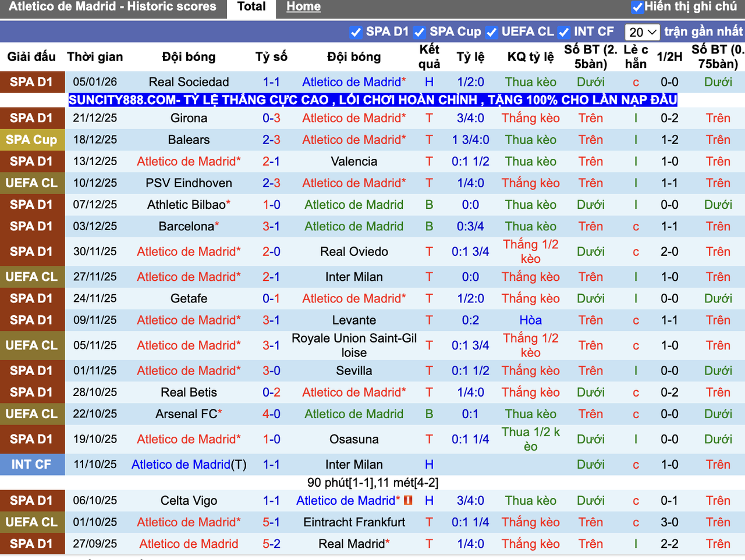
Task: Click the Thời gian column header
Action: pyautogui.click(x=95, y=57)
